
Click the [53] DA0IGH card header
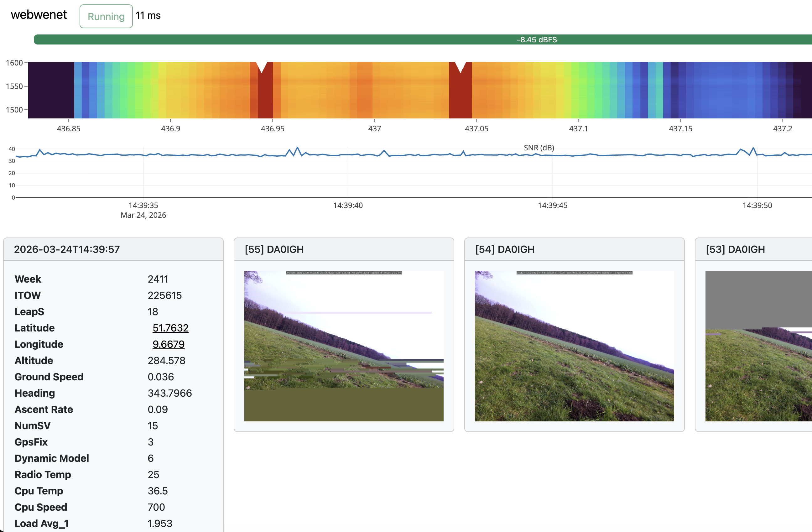pos(735,249)
